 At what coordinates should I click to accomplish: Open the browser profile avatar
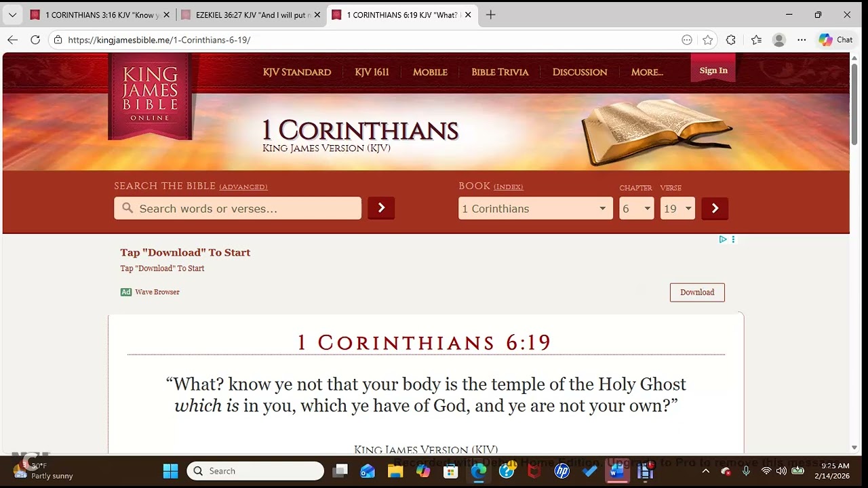coord(779,40)
